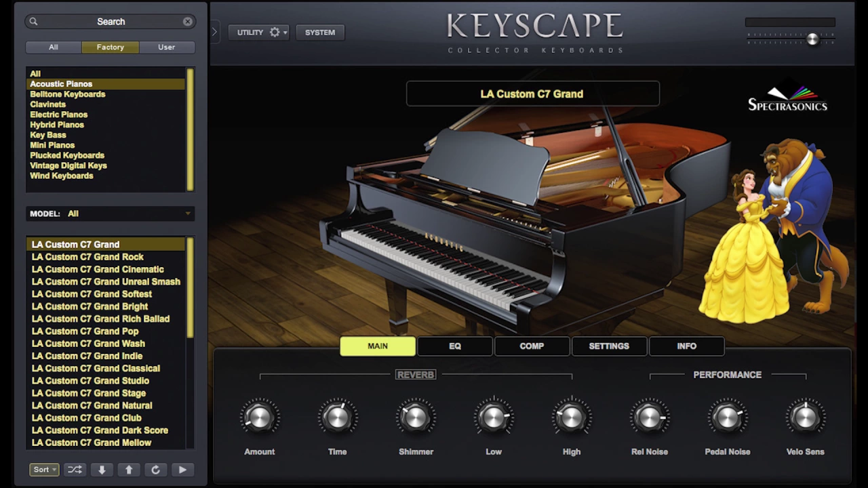Select the Clavinets category
868x488 pixels.
coord(105,104)
